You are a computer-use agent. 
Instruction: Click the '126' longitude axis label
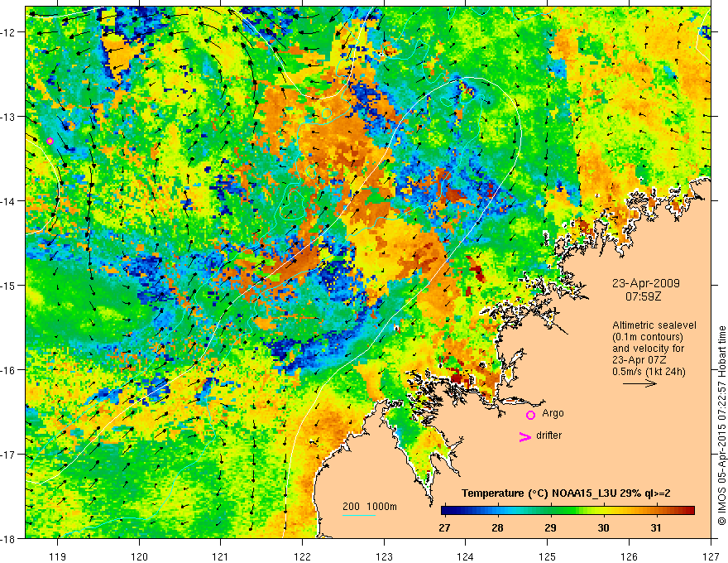[x=629, y=556]
